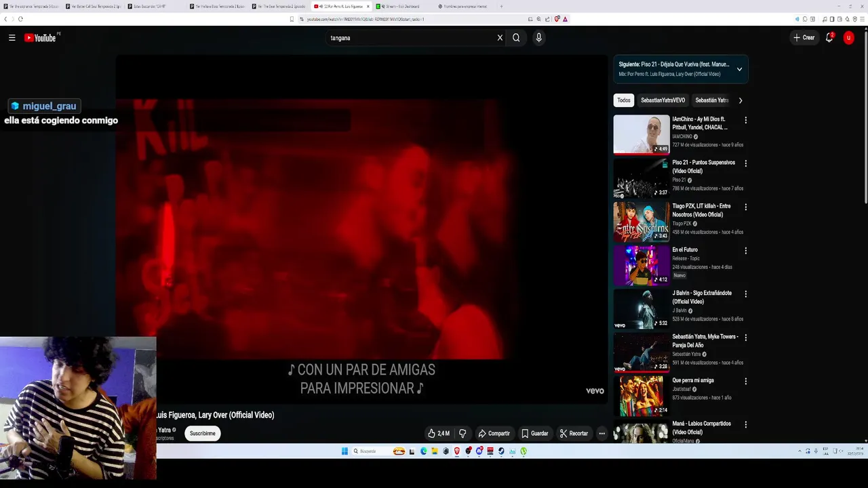Open options for IAmChino Ay Mi Dios video
The image size is (868, 488).
tap(745, 120)
